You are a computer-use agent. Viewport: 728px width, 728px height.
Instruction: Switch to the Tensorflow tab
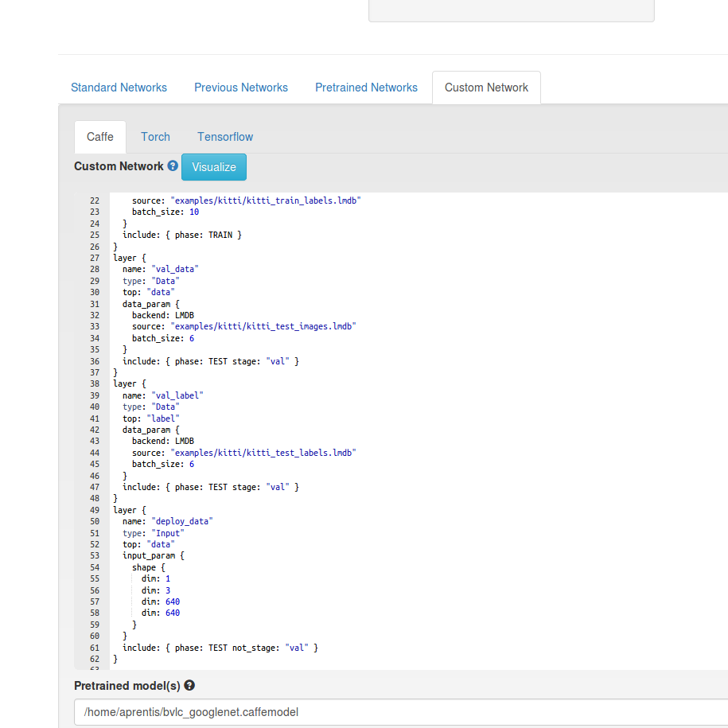point(224,137)
